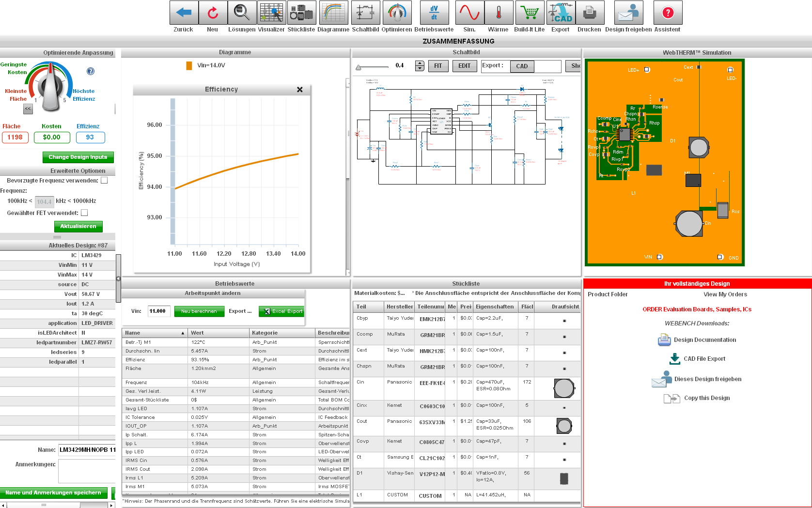812x508 pixels.
Task: Click the Vin=14.0V orange legend swatch
Action: tap(189, 65)
